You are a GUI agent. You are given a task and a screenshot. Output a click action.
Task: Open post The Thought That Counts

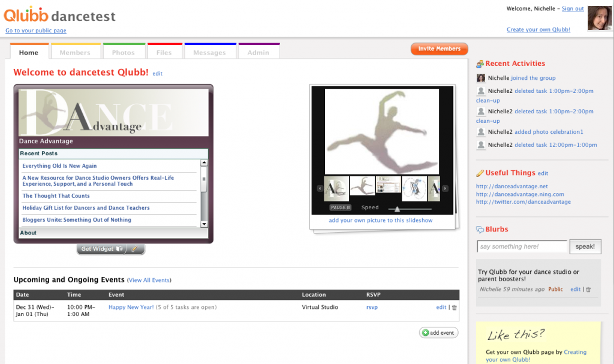tap(56, 196)
